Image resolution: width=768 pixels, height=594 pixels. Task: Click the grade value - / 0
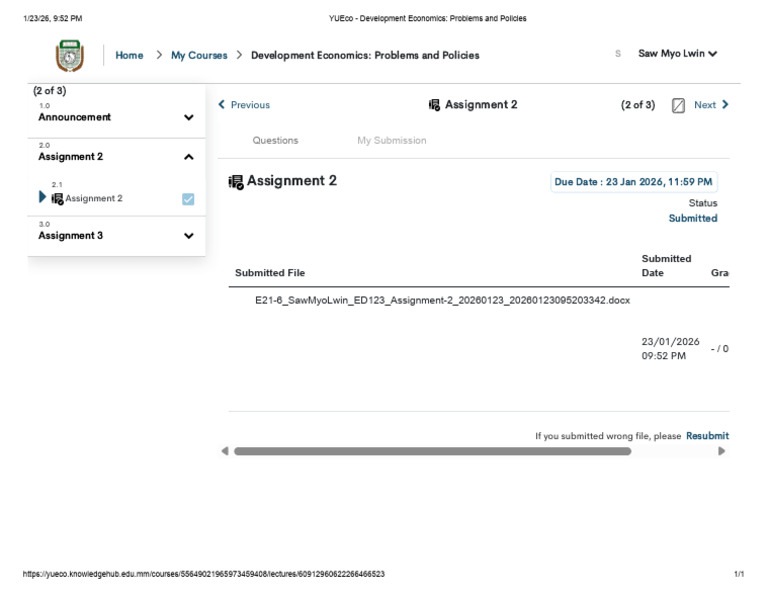(720, 349)
